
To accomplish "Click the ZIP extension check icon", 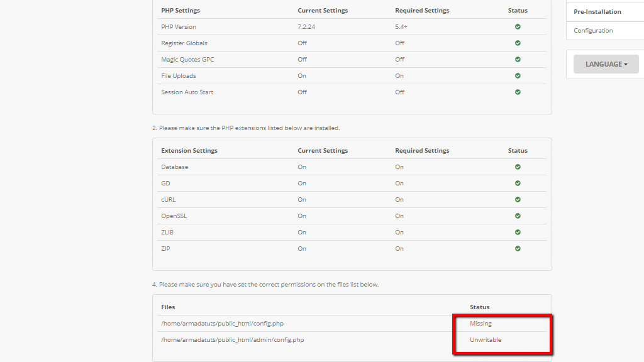I will (x=518, y=249).
